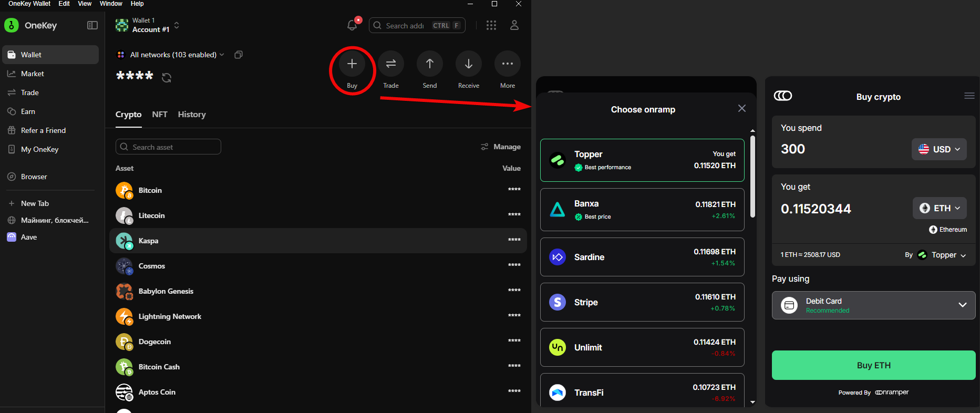Go to Market in sidebar
The image size is (980, 413).
pos(50,74)
